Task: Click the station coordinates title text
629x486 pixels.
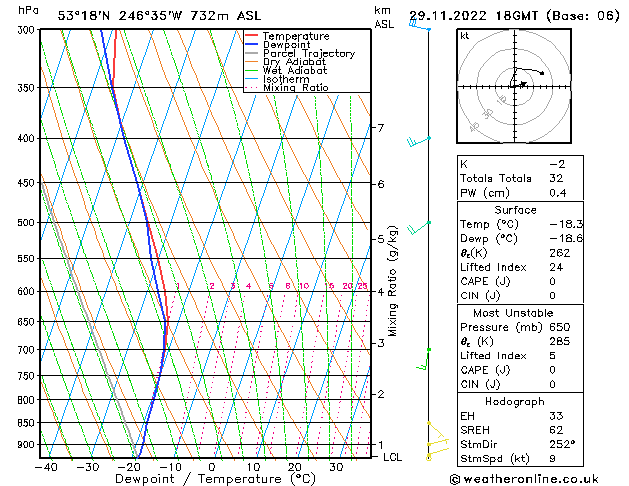Action: [144, 14]
